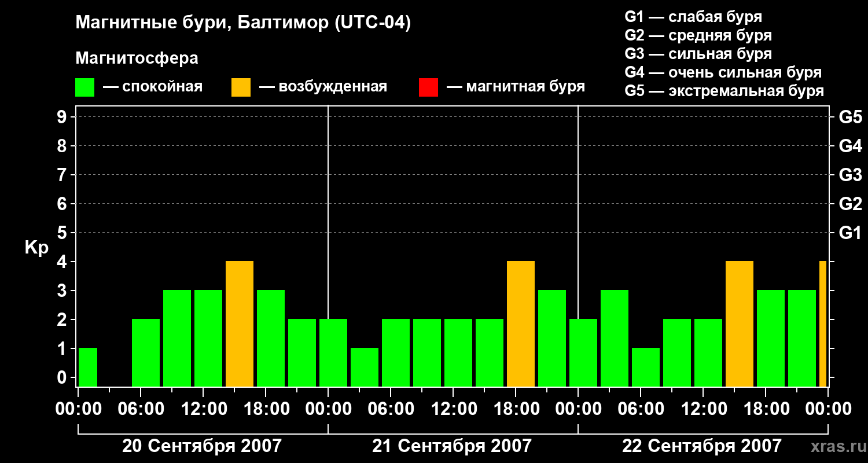Click the 'G5' right-axis label
The width and height of the screenshot is (868, 463).
[850, 117]
